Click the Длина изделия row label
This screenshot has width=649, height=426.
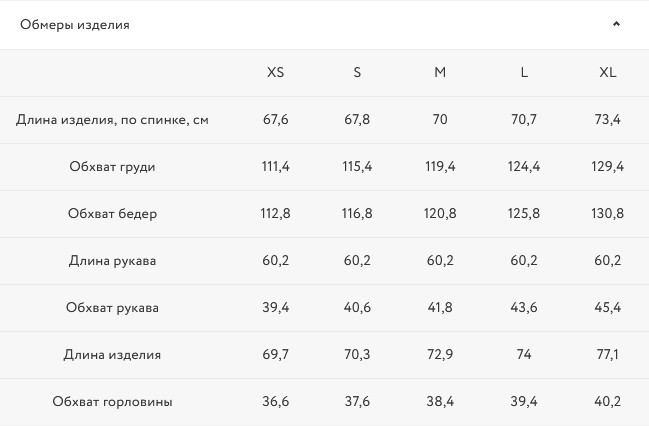(x=112, y=355)
